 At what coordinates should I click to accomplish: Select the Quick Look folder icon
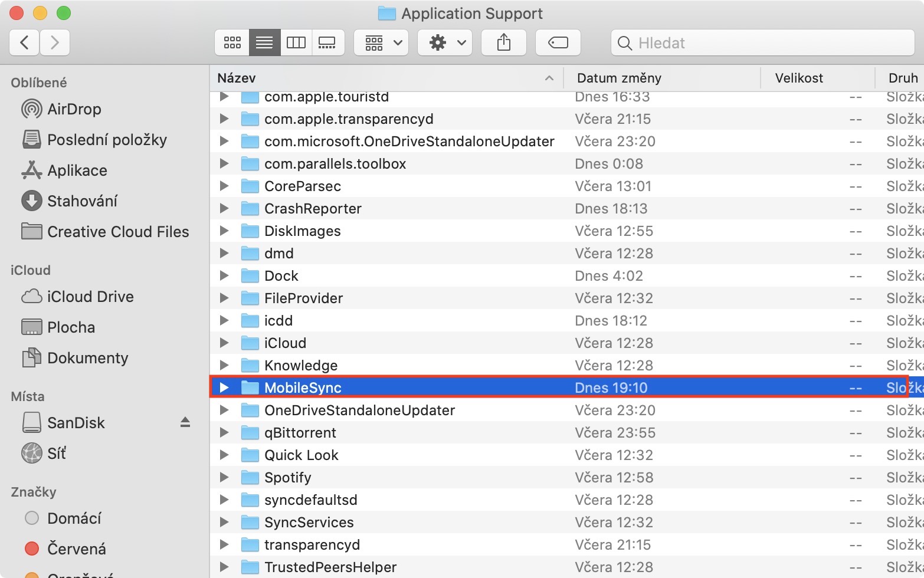click(250, 455)
